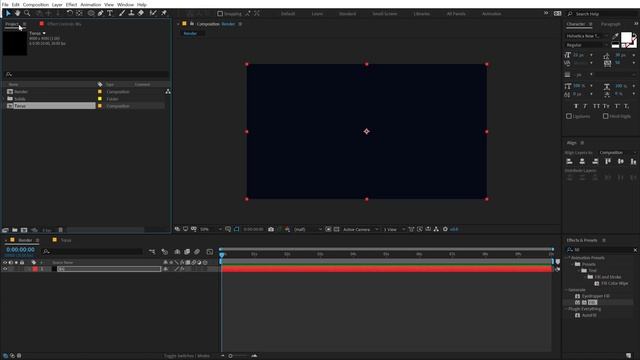
Task: Take a snapshot with camera icon
Action: tap(271, 229)
